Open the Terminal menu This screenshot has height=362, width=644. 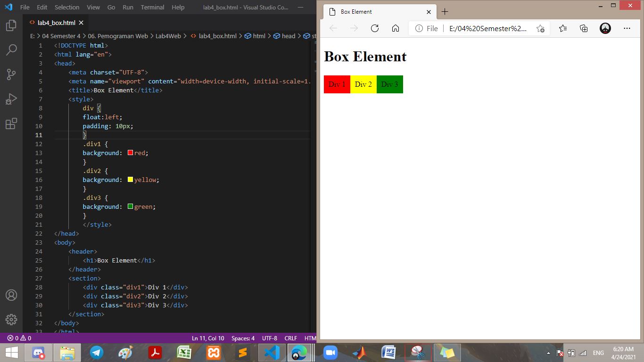tap(152, 7)
